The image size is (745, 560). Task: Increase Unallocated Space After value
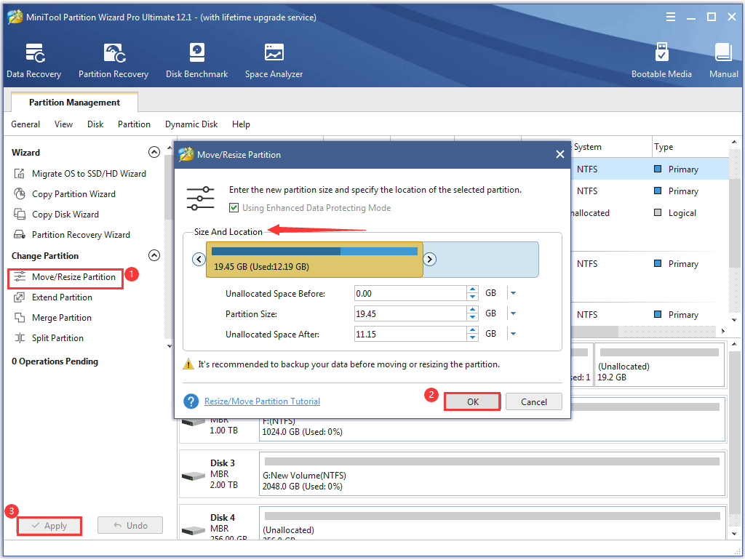point(472,331)
